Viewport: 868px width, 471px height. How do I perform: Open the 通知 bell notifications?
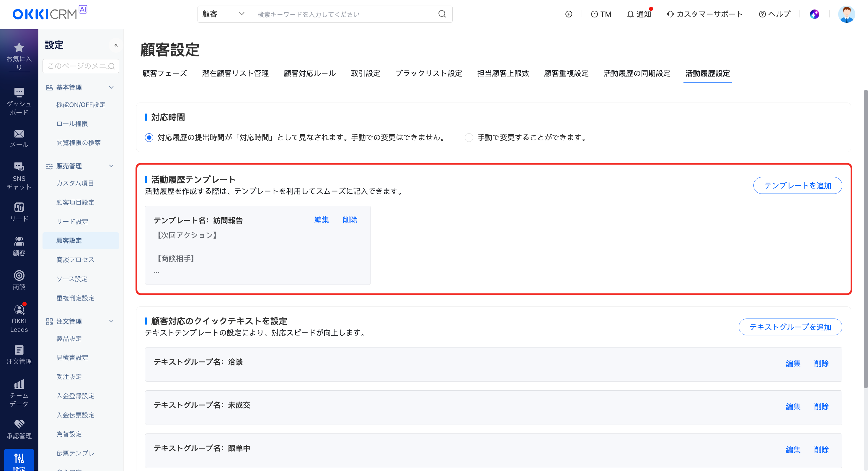point(639,14)
